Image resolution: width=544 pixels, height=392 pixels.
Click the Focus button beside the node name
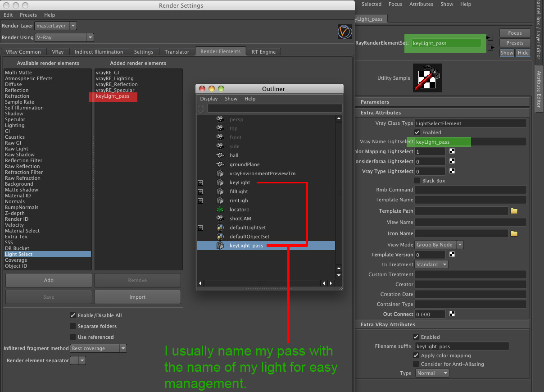515,33
